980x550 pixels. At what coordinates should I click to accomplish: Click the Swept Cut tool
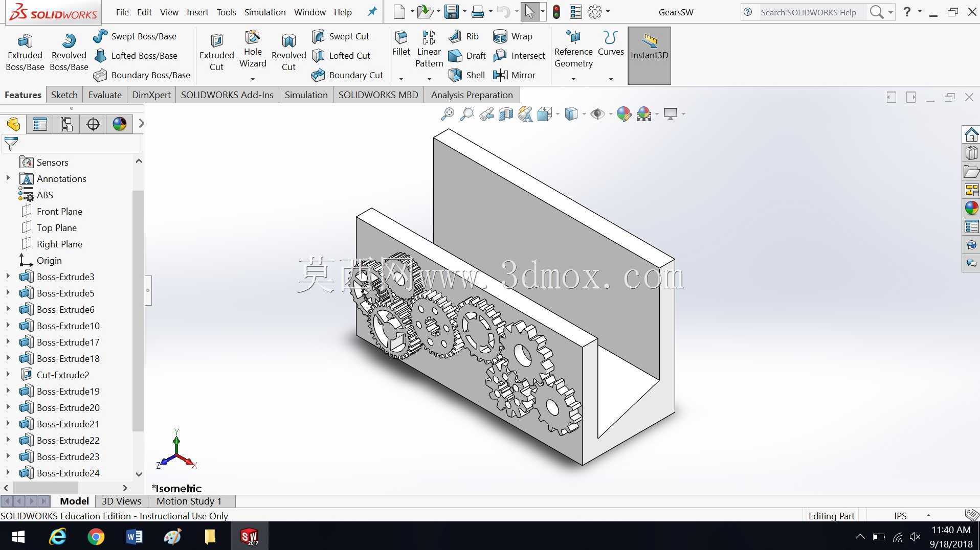tap(341, 36)
